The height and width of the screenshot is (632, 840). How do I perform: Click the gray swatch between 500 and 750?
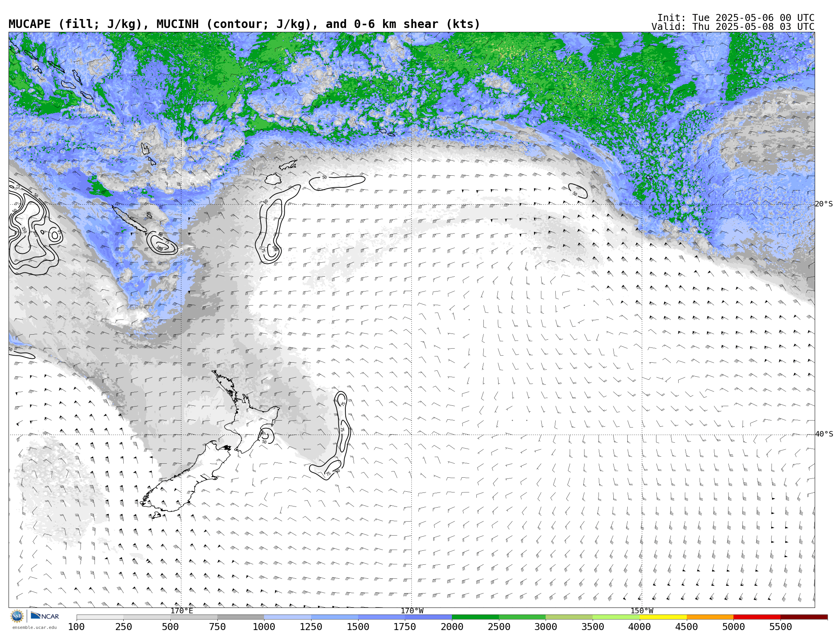[x=194, y=617]
